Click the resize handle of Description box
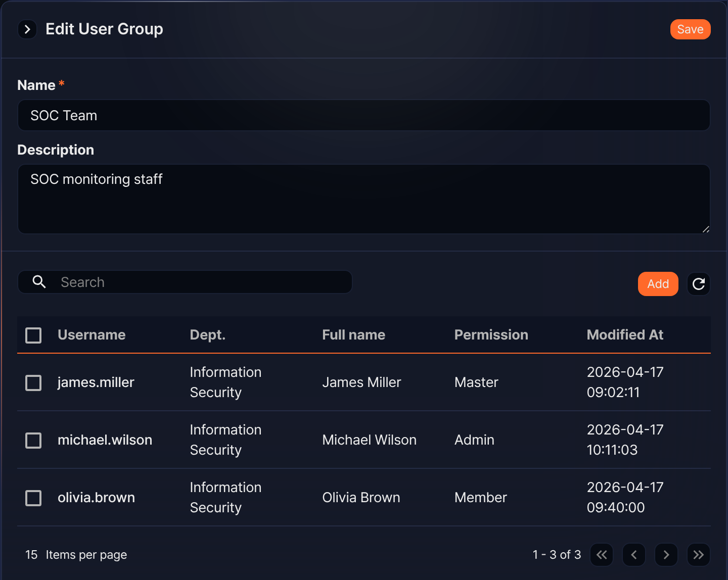This screenshot has width=728, height=580. point(706,229)
